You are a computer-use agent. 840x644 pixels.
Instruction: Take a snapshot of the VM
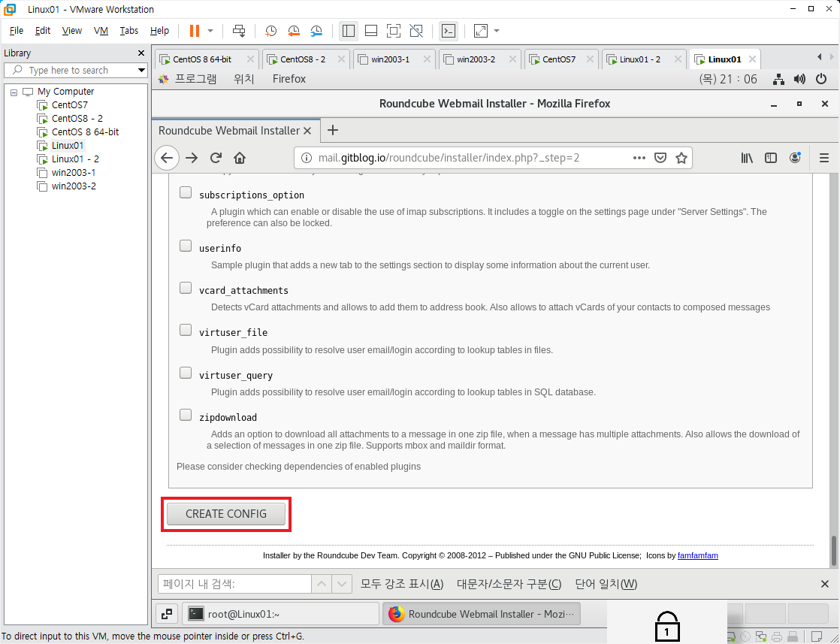click(x=271, y=31)
